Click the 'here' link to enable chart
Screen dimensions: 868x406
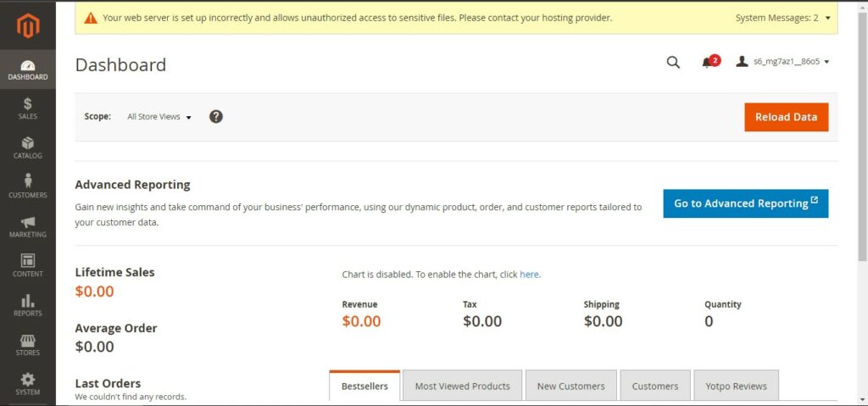529,274
